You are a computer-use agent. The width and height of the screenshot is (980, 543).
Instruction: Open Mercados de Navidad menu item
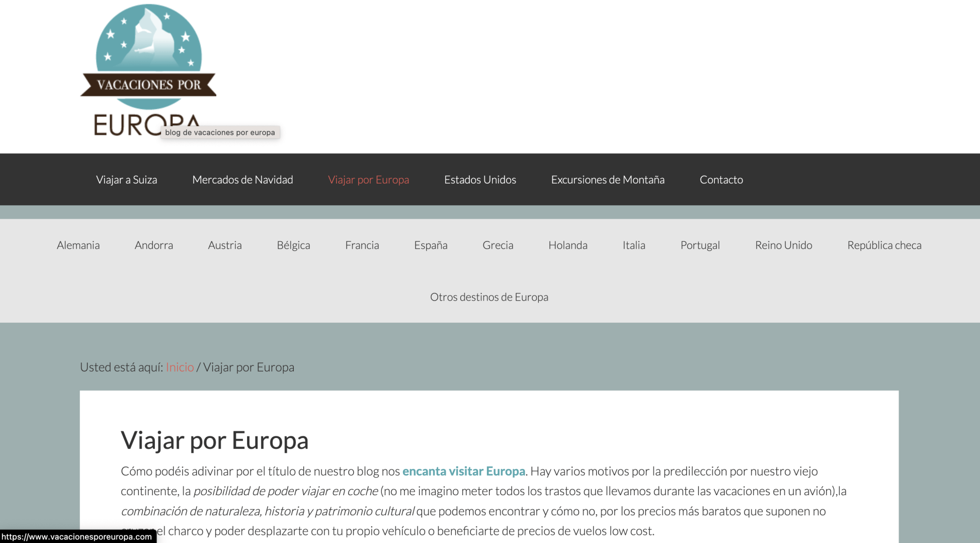242,179
